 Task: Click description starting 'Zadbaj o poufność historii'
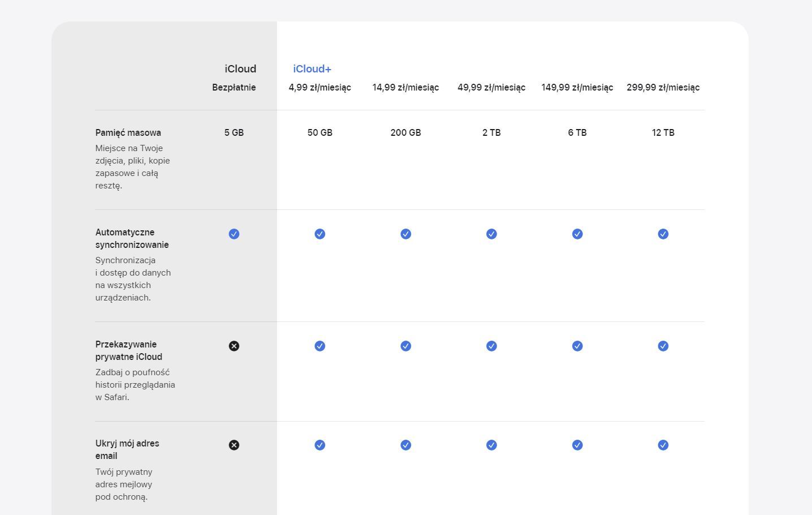point(135,385)
